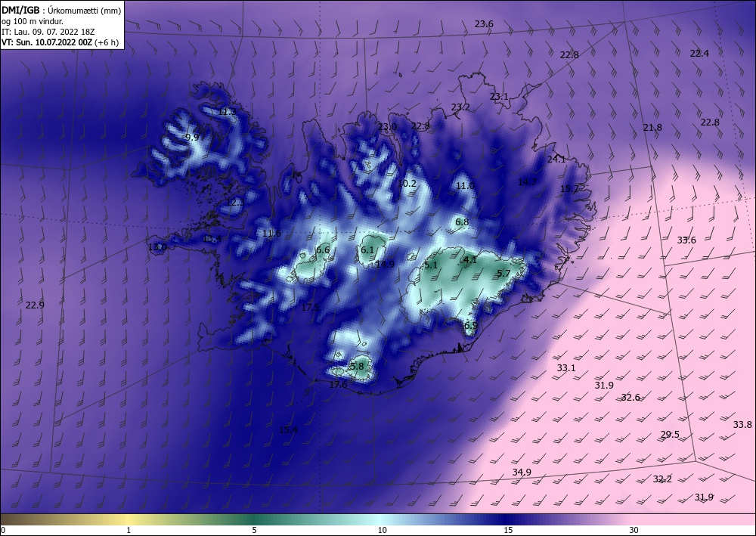
Task: Click the 11.3 value on the Westfjords
Action: point(227,112)
